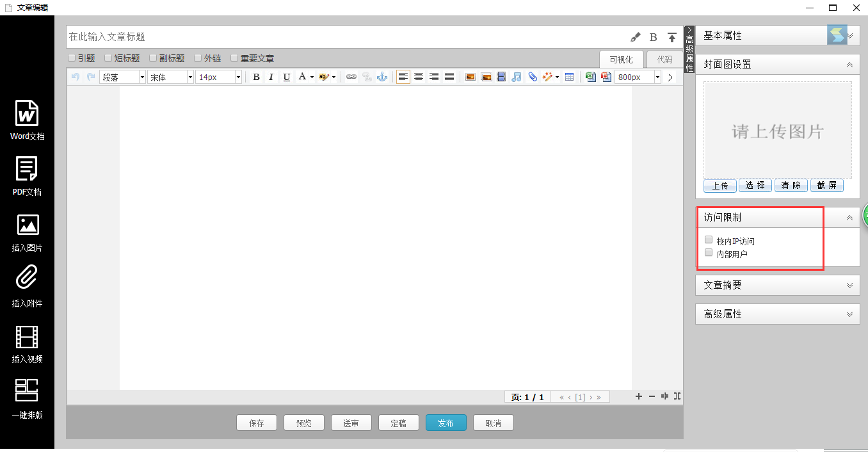This screenshot has height=452, width=868.
Task: Expand the 文章摘要 panel
Action: click(777, 286)
